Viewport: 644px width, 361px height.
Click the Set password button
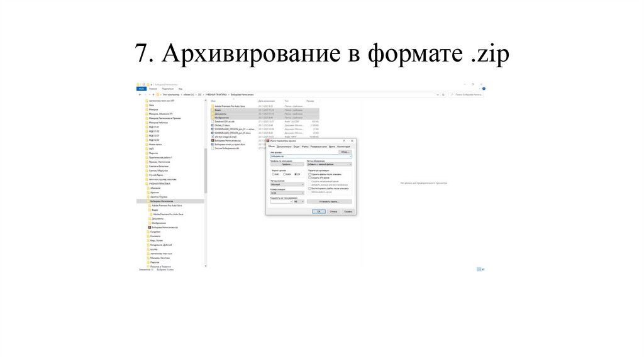[330, 202]
